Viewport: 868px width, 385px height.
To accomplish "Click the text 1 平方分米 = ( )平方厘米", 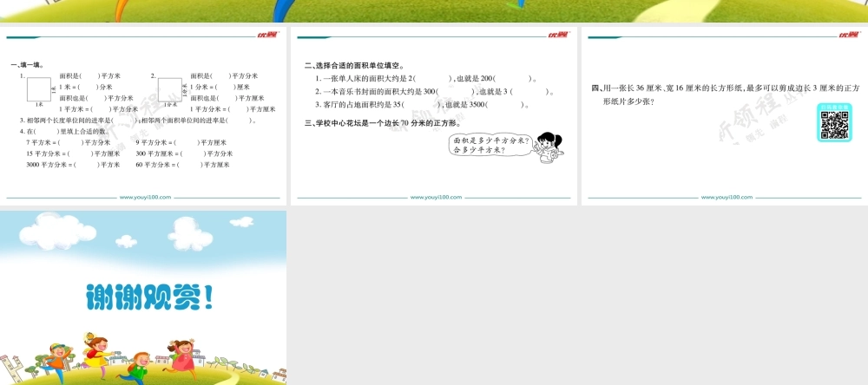I will (233, 109).
